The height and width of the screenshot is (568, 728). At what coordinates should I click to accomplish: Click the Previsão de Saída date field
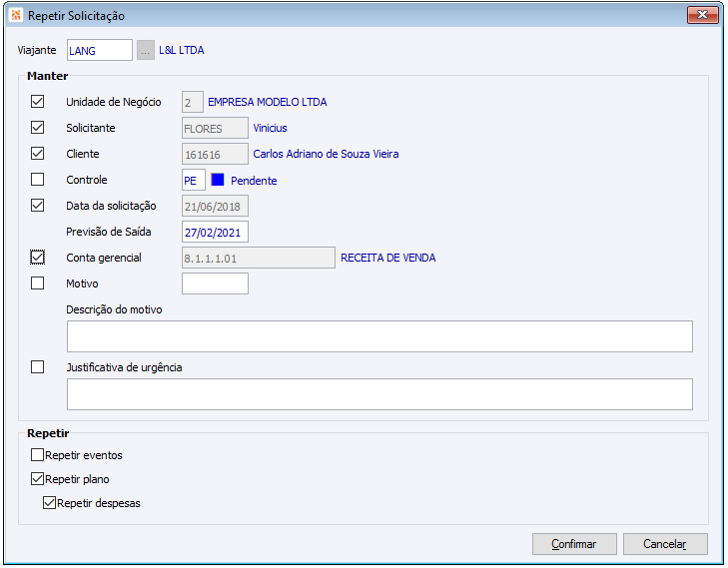coord(215,232)
